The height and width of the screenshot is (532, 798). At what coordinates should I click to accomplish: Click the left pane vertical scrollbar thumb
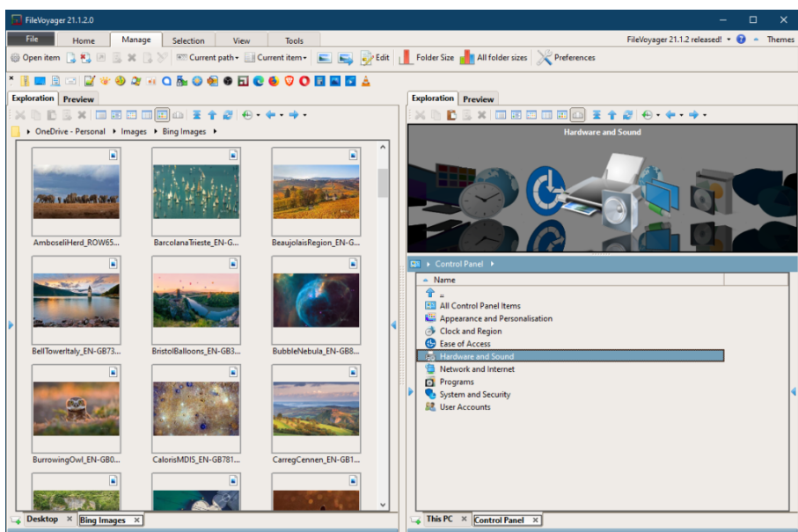click(383, 183)
